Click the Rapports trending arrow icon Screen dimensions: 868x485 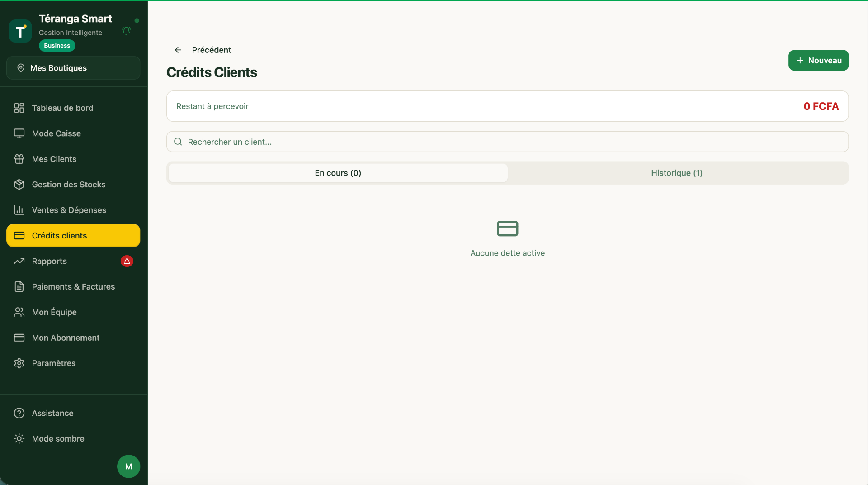(19, 261)
